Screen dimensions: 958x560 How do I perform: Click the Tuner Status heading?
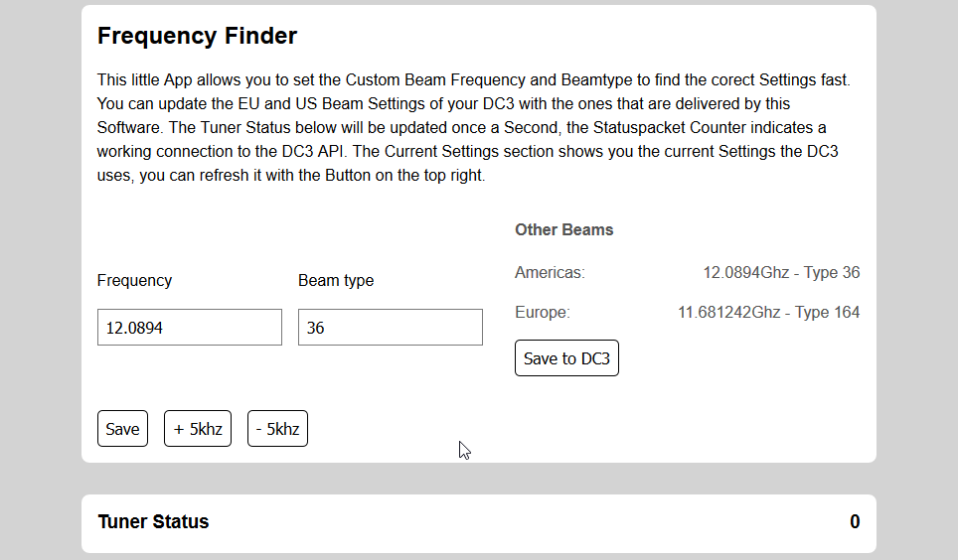pyautogui.click(x=153, y=521)
